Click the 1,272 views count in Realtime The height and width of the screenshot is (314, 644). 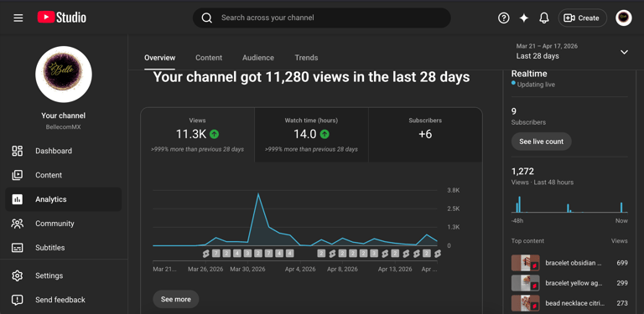coord(523,172)
